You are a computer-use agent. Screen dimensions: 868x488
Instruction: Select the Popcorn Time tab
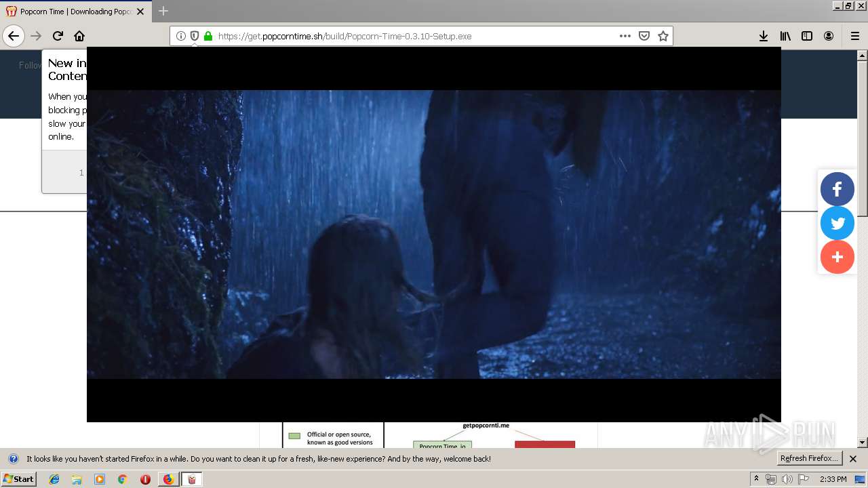75,12
